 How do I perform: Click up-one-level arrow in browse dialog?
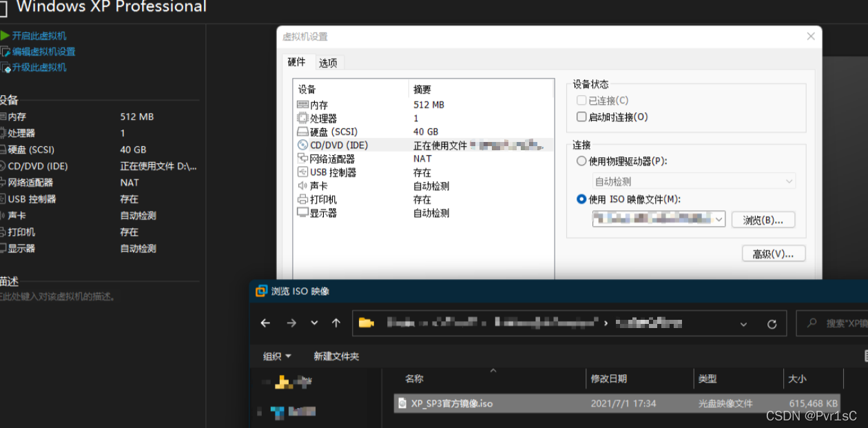336,323
